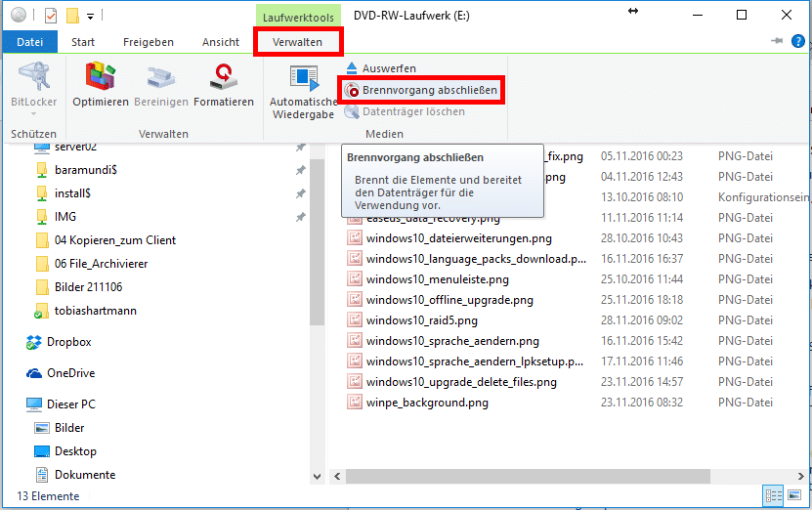The image size is (812, 510).
Task: Open the quick access toolbar customize dropdown
Action: tap(90, 17)
